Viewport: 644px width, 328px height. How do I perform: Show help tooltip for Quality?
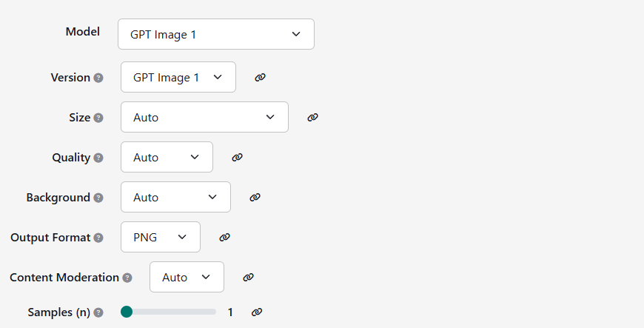pos(98,158)
